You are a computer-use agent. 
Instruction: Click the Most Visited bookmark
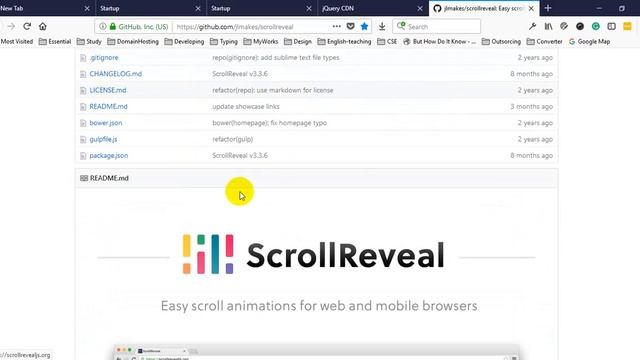[x=16, y=42]
